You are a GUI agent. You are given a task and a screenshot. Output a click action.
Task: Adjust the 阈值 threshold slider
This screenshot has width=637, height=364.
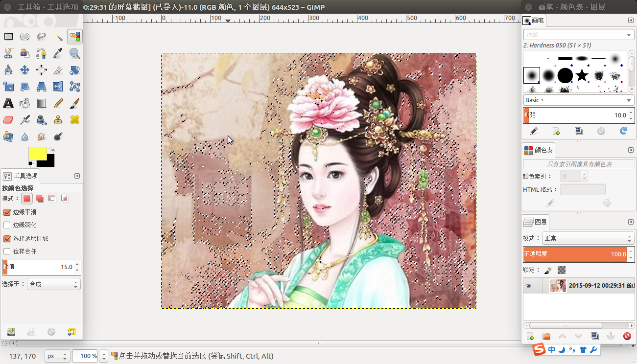(x=41, y=267)
